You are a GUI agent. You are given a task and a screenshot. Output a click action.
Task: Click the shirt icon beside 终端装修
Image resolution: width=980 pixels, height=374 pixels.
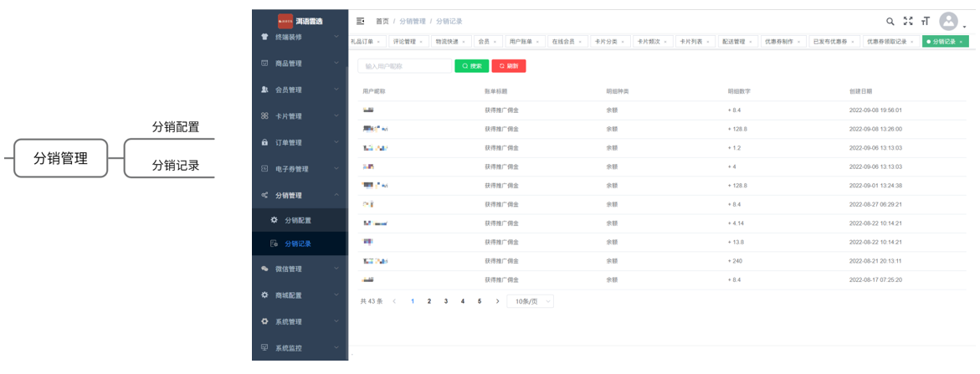pos(264,37)
